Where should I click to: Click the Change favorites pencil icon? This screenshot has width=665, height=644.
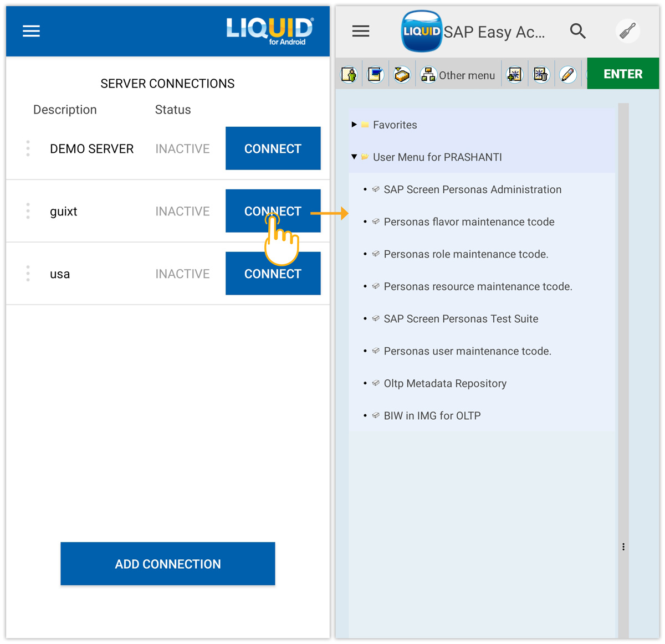click(x=568, y=74)
